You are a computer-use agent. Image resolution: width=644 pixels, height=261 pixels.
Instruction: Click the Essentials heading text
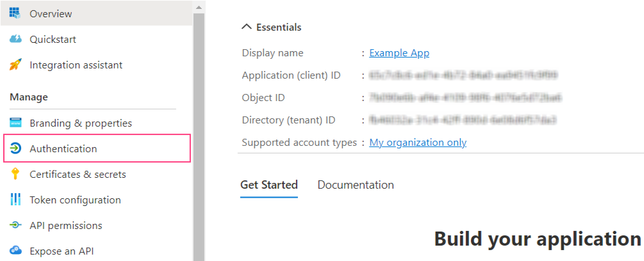[279, 27]
